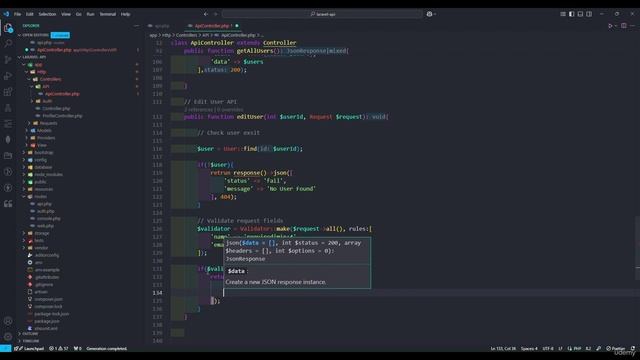The height and width of the screenshot is (360, 640).
Task: Switch to the api.php editor tab
Action: pos(162,26)
